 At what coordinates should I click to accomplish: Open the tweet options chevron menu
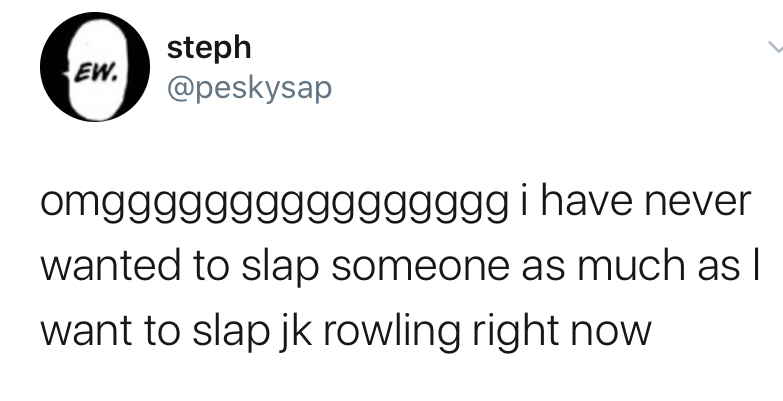(776, 47)
